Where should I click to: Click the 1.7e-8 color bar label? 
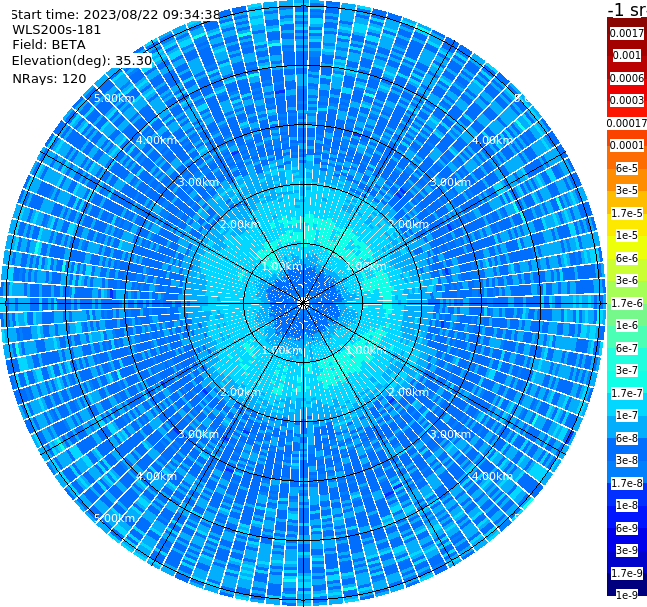627,483
